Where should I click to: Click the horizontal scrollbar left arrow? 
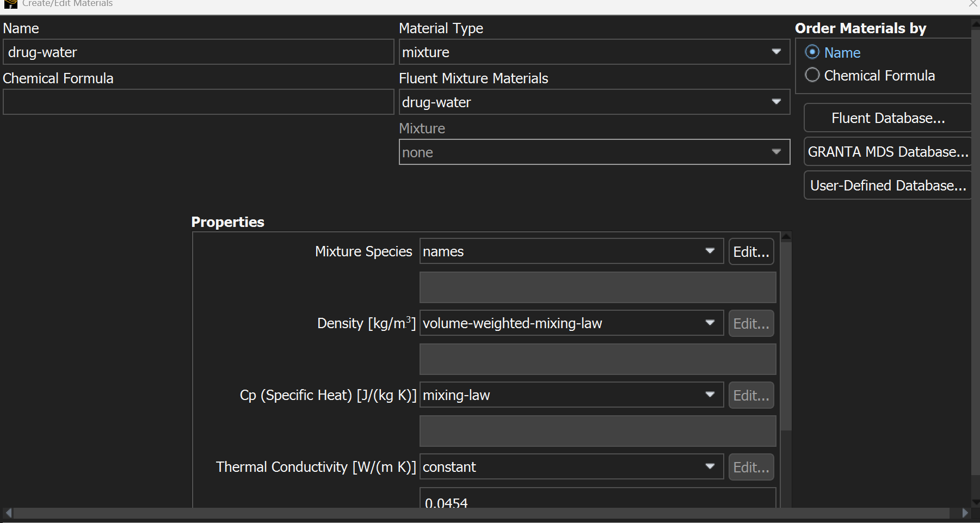point(8,513)
